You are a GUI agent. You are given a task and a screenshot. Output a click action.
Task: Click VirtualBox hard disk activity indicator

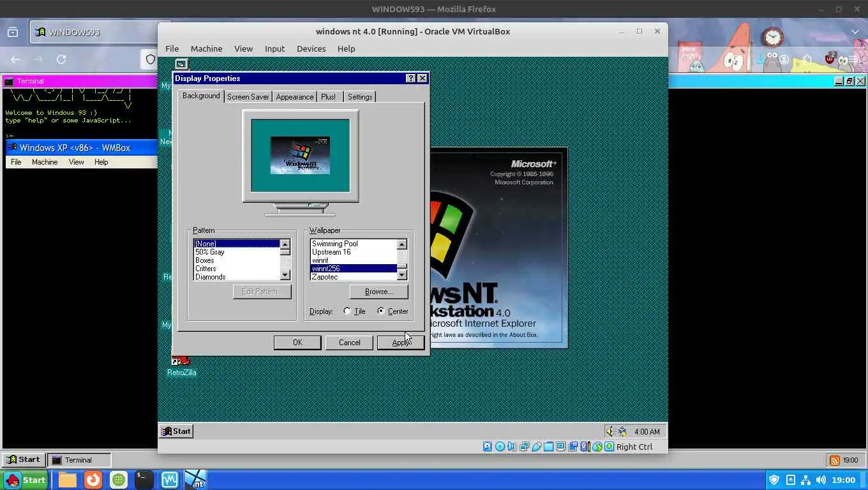point(488,447)
